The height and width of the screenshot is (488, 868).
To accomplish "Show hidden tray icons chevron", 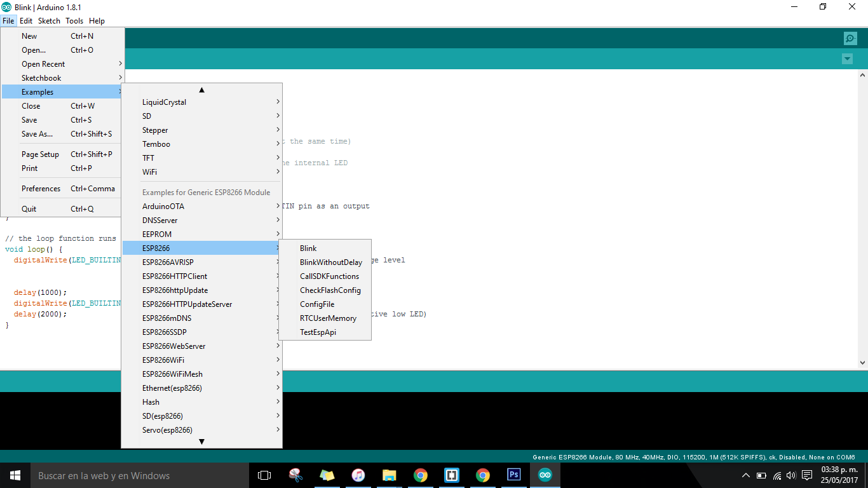I will (x=746, y=475).
